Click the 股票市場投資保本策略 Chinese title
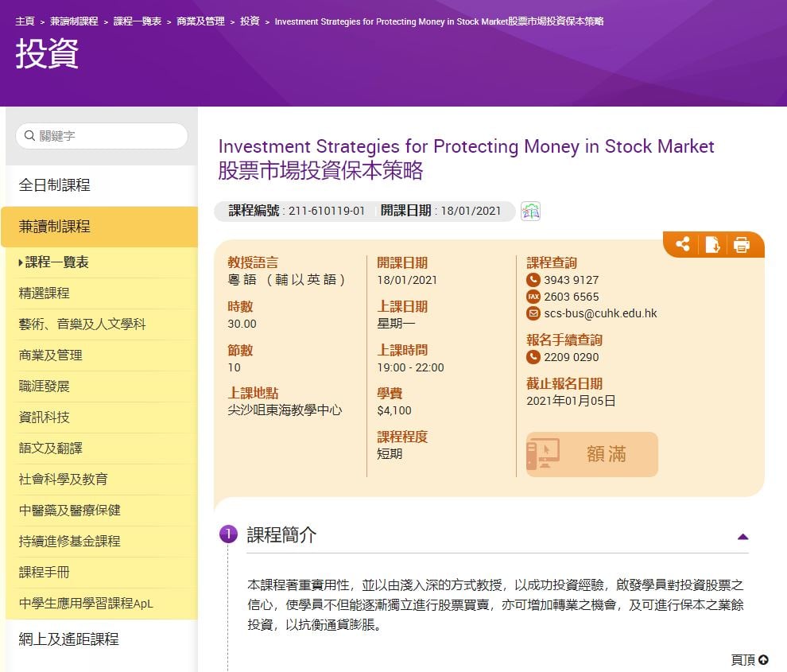787x672 pixels. [x=320, y=170]
